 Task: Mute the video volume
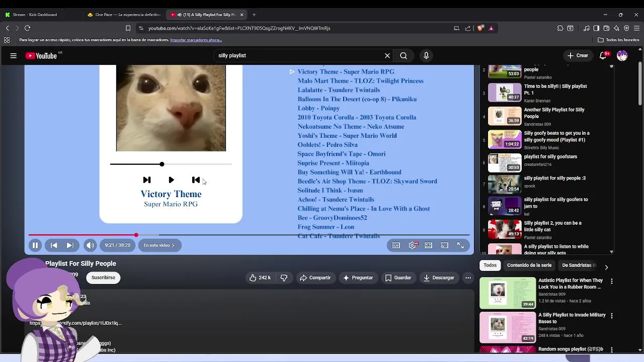(90, 245)
